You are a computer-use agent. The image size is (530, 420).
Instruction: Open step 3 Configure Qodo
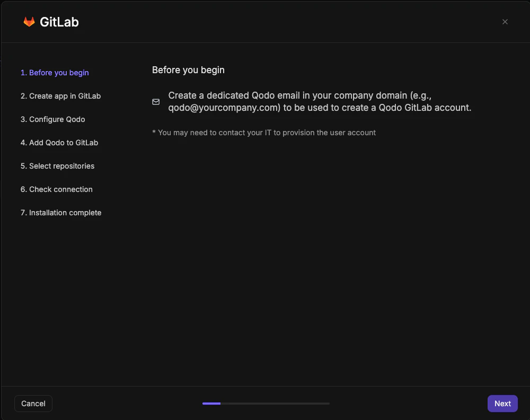tap(52, 119)
